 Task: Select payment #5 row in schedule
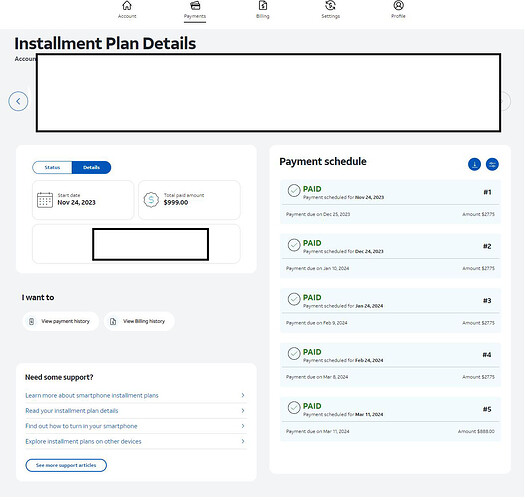pos(390,419)
